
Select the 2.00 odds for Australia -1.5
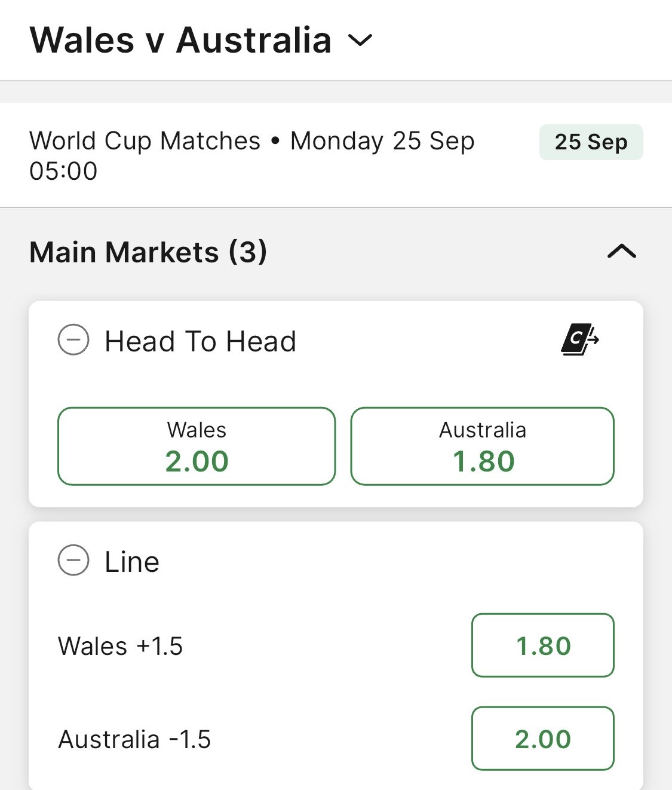coord(542,739)
